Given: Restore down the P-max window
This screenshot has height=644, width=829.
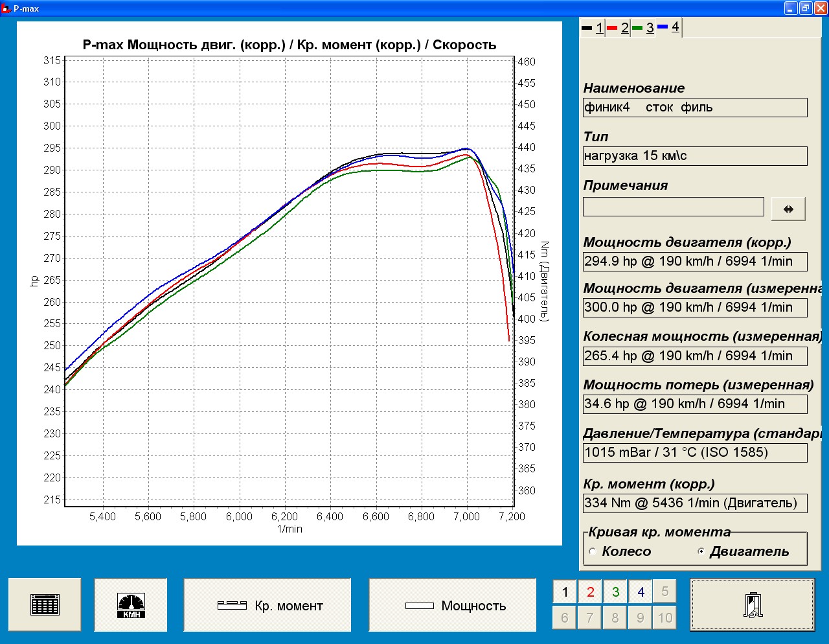Looking at the screenshot, I should point(806,8).
